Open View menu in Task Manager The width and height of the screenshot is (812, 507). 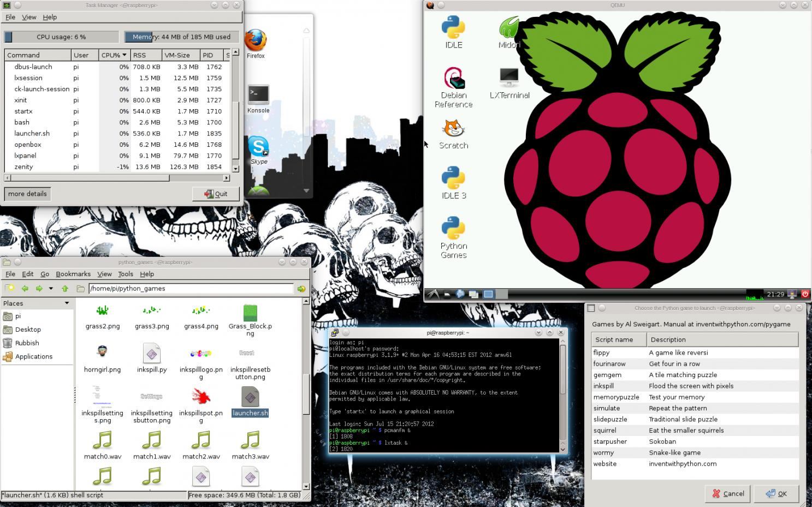tap(29, 17)
